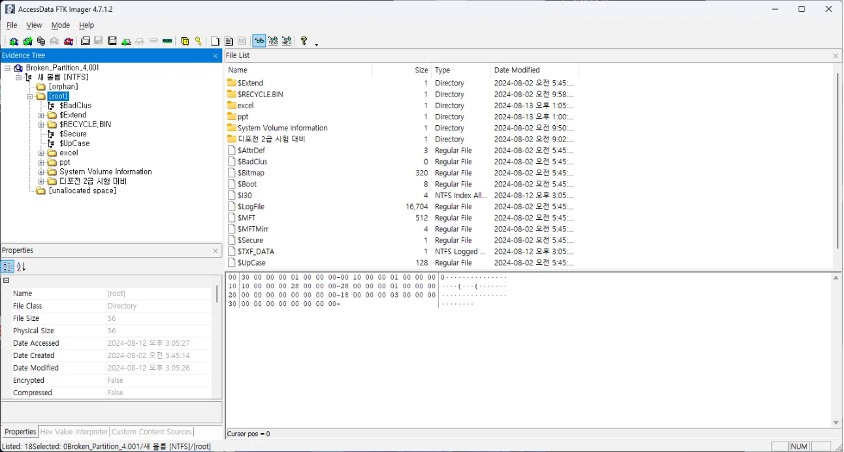Click the AccessData FTK Imager title bar icon
This screenshot has height=452, width=844.
[x=9, y=9]
